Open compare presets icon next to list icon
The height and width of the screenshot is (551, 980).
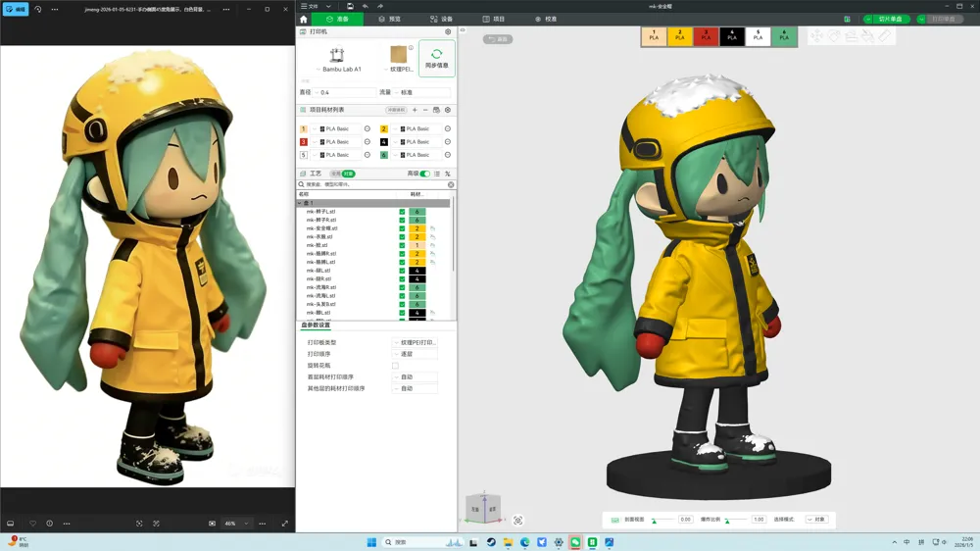tap(448, 174)
